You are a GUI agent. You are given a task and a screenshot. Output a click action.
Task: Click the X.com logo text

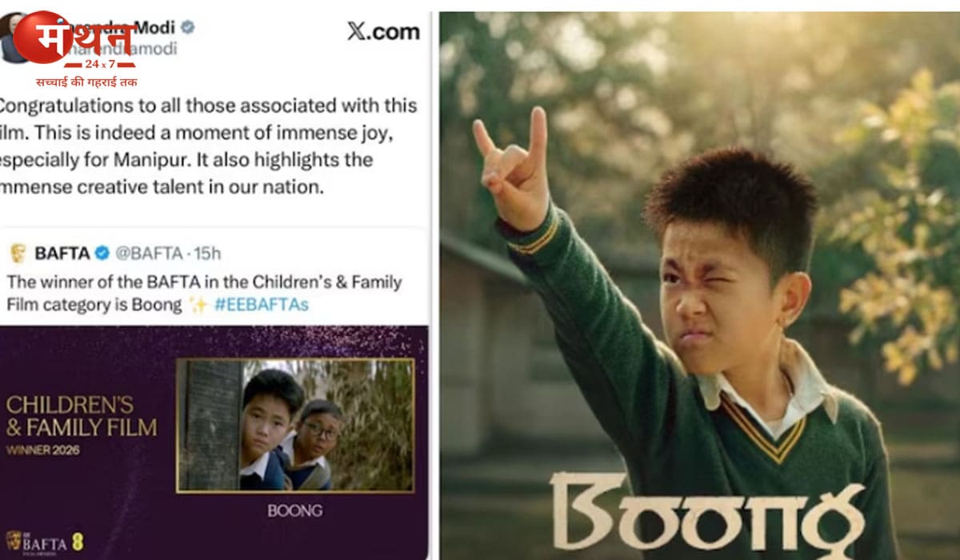point(383,31)
